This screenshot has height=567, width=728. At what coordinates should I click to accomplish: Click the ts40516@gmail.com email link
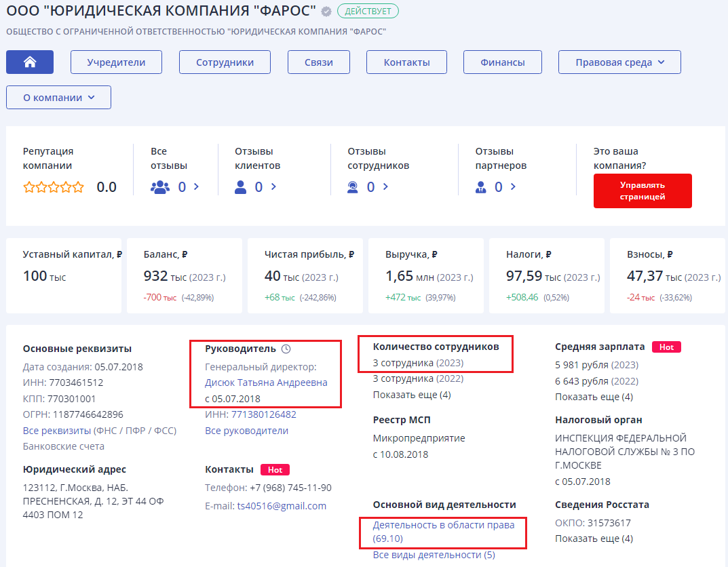coord(281,506)
